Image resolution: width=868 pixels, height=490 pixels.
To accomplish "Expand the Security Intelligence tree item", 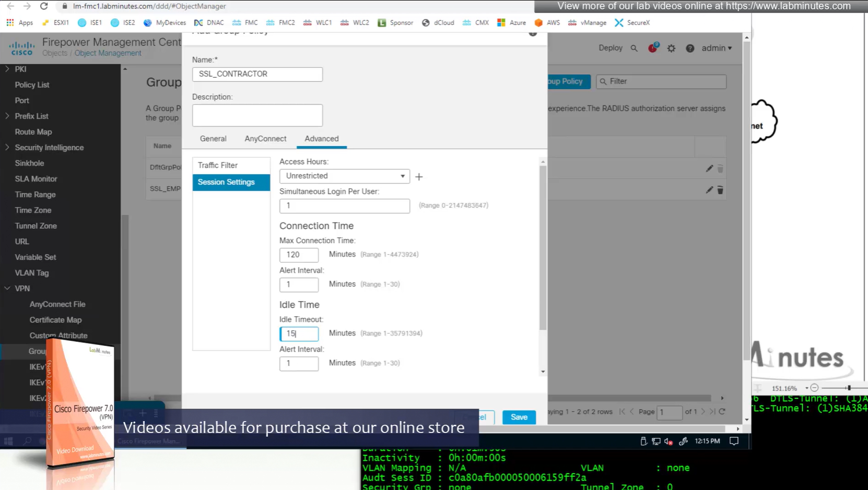I will click(7, 148).
